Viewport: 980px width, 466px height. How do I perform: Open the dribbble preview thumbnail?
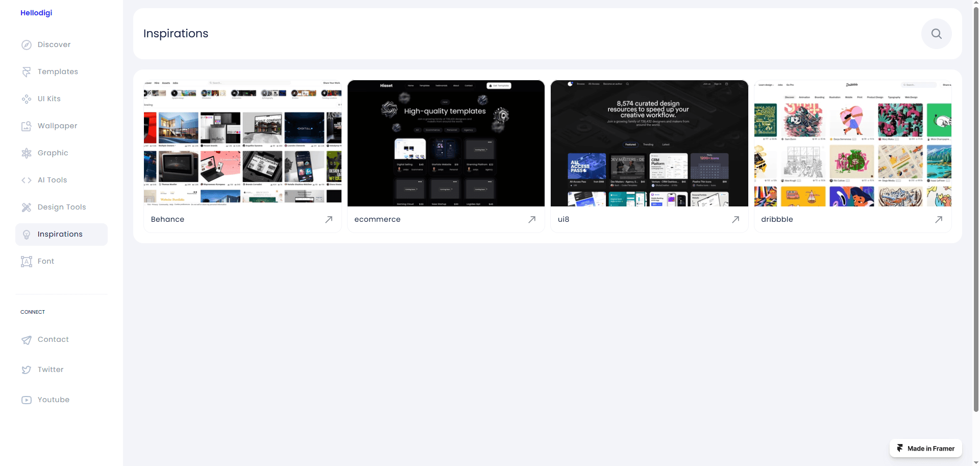[x=853, y=143]
